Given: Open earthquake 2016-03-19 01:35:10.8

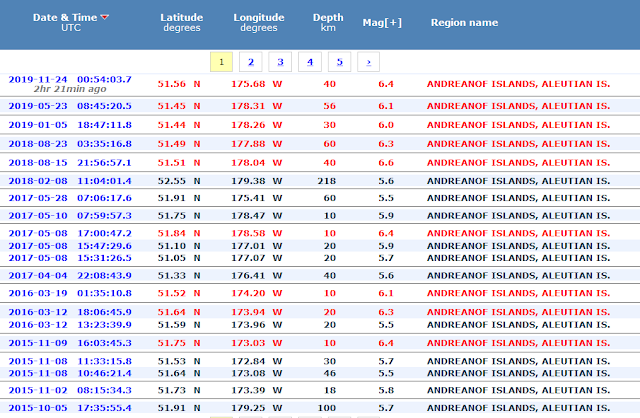Looking at the screenshot, I should [x=70, y=293].
